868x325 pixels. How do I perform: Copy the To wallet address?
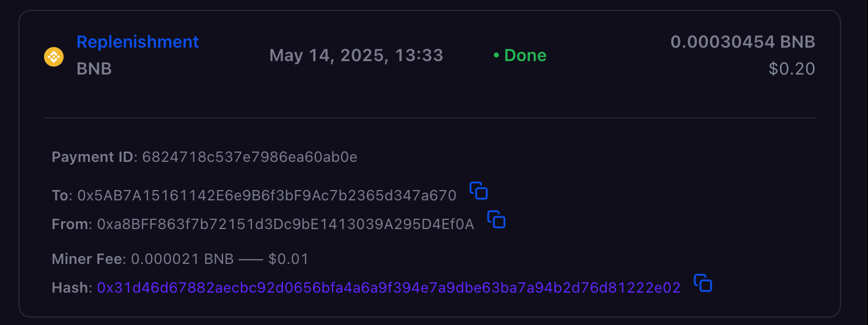click(479, 191)
